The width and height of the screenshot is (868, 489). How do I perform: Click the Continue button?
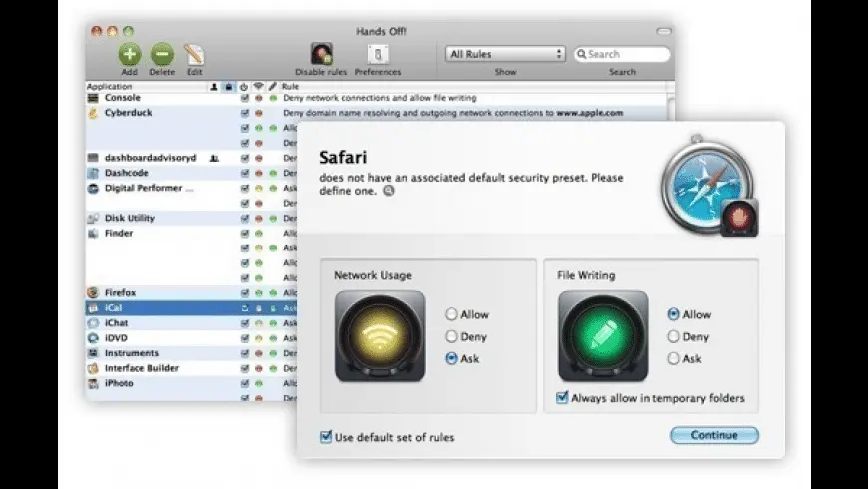point(714,435)
